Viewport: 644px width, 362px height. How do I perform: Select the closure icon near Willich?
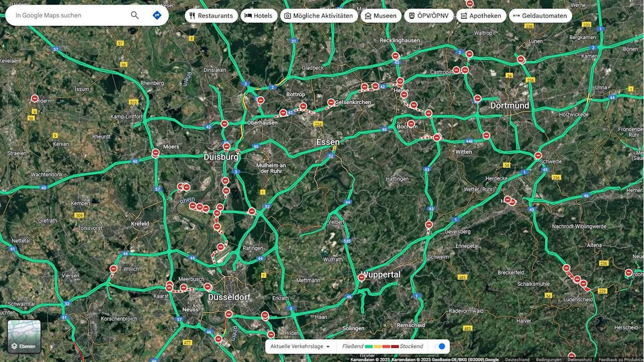114,269
